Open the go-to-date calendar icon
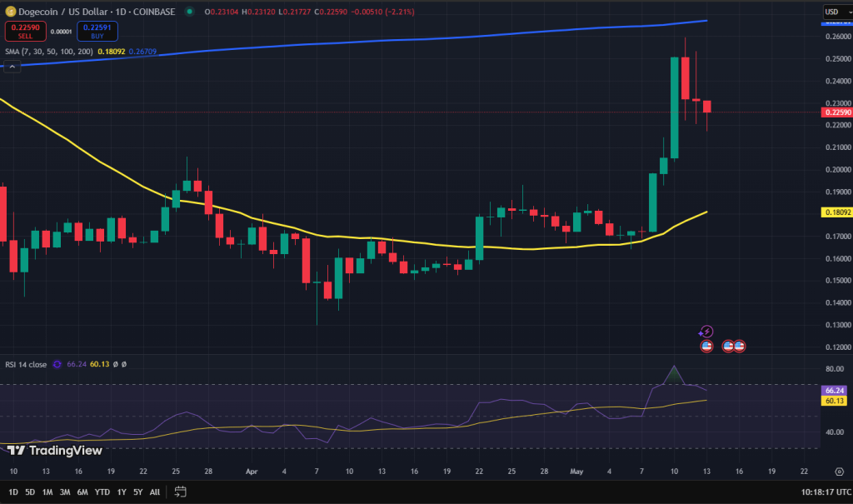The image size is (853, 504). tap(180, 492)
